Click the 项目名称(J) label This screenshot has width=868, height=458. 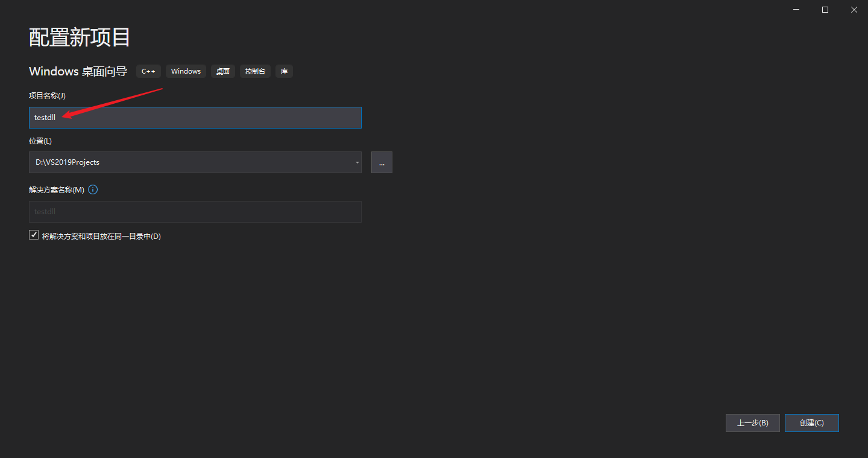click(47, 96)
